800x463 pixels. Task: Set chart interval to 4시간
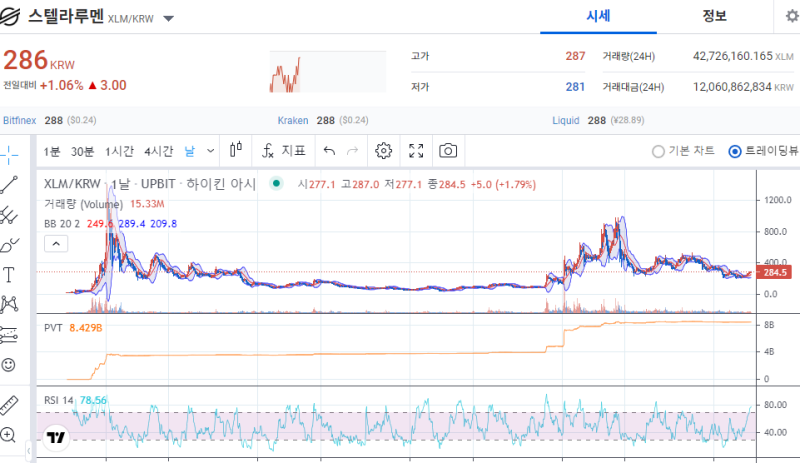[159, 152]
